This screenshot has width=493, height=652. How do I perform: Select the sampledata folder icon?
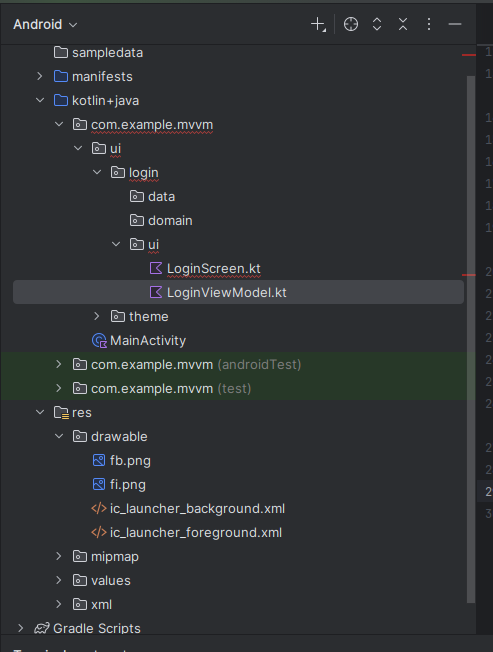click(61, 52)
